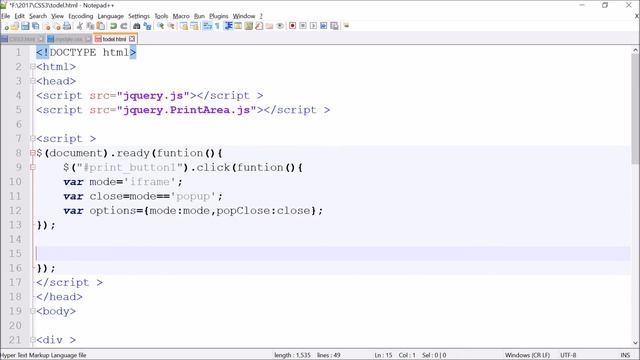This screenshot has width=640, height=360.
Task: Stop macro recording toolbar icon
Action: (303, 26)
